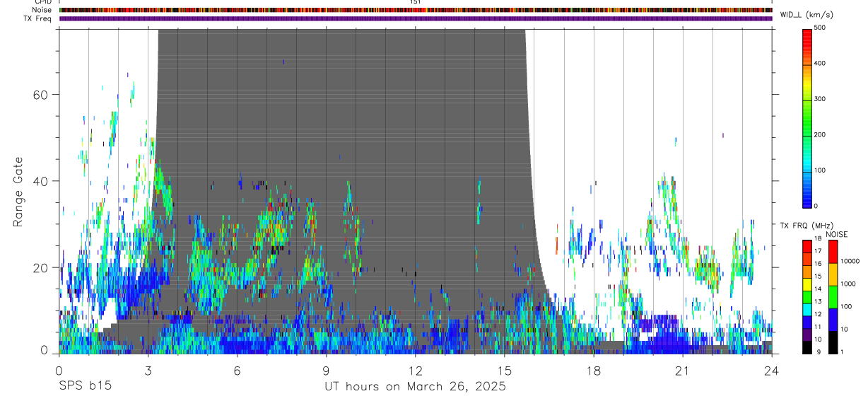
Task: Pick the green segment of TX FRQ bar
Action: (x=807, y=297)
